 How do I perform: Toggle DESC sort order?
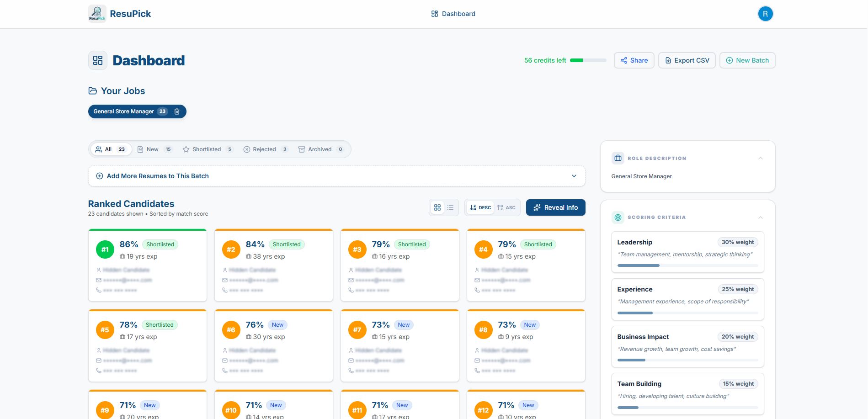pyautogui.click(x=479, y=207)
